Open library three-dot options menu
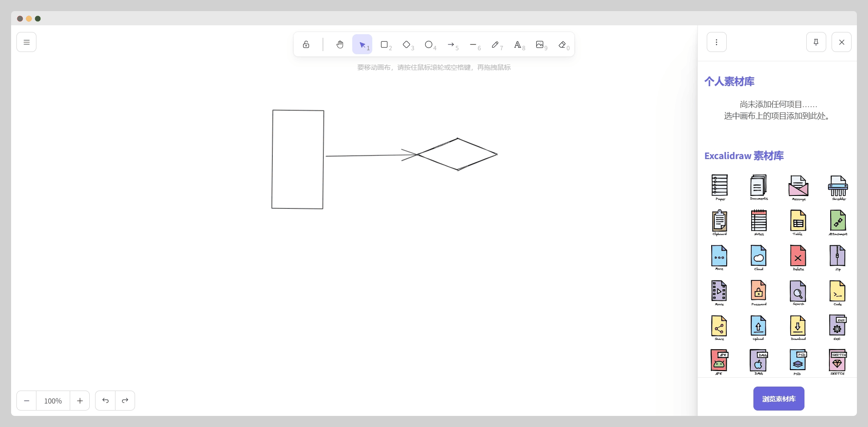The height and width of the screenshot is (427, 868). click(x=717, y=42)
